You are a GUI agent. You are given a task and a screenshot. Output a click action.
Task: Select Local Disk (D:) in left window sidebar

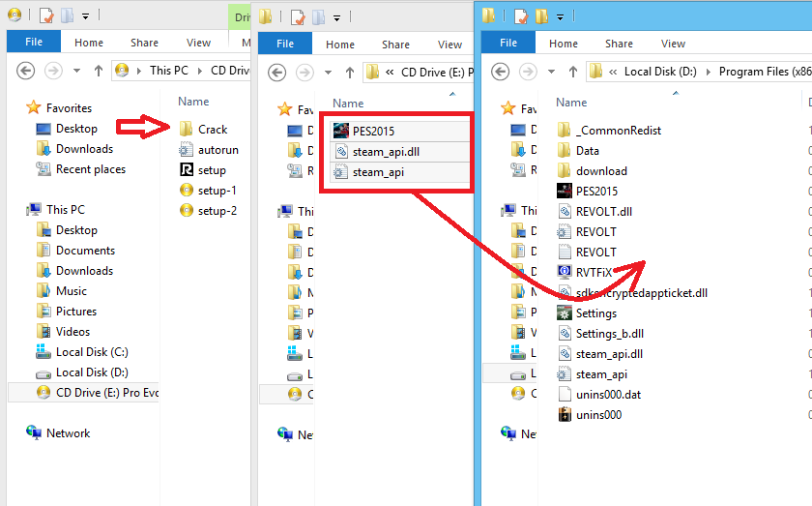[x=82, y=372]
